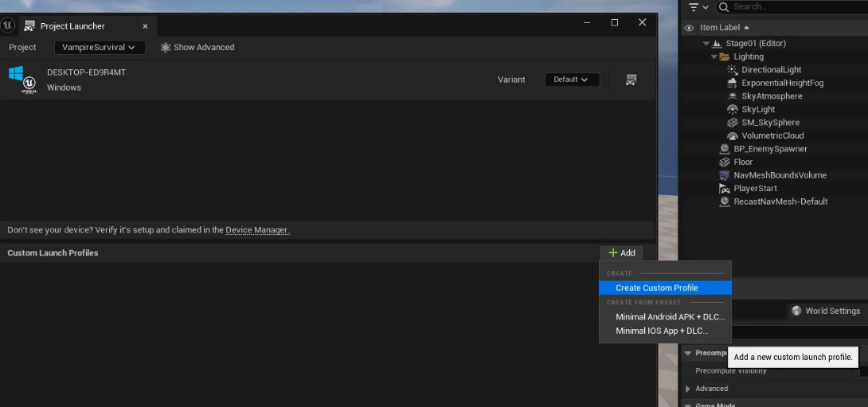The width and height of the screenshot is (868, 407).
Task: Click the Floor static mesh icon
Action: click(x=724, y=162)
